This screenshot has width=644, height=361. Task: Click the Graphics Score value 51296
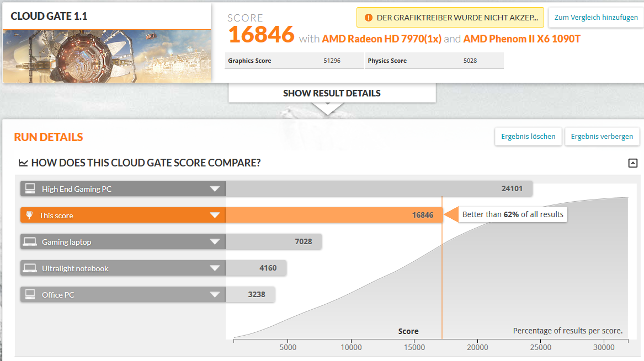point(332,61)
